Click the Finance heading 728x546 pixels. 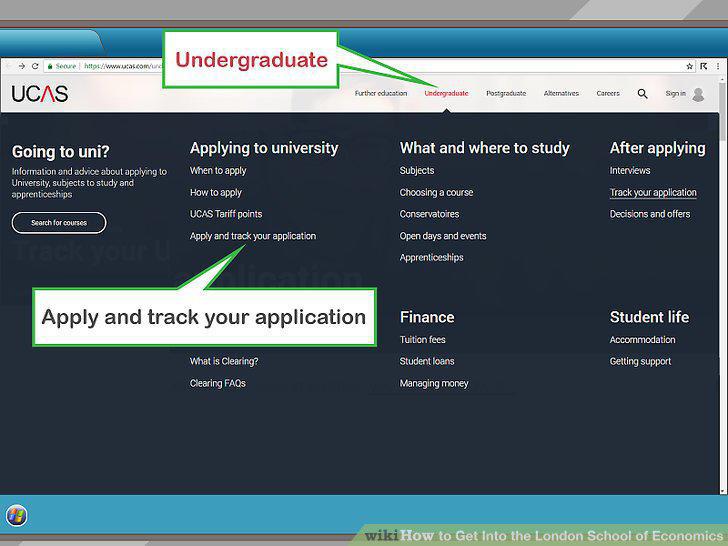pos(427,317)
